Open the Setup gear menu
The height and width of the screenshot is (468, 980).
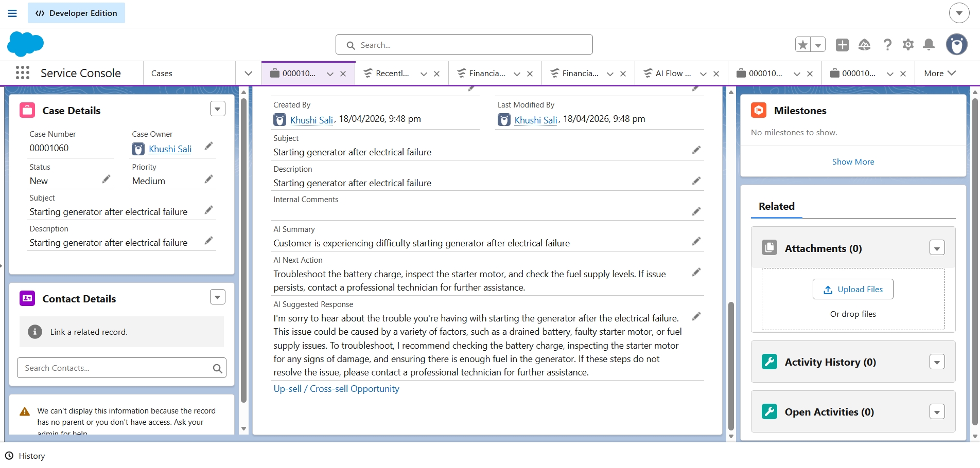click(908, 45)
